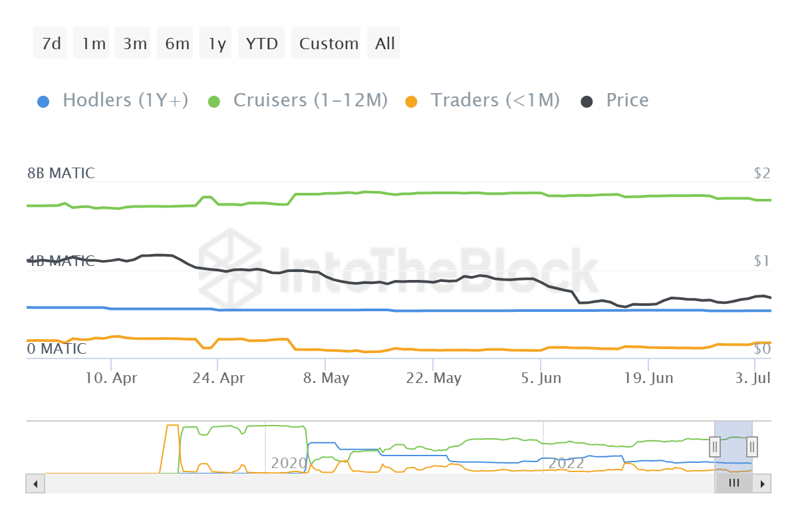This screenshot has width=798, height=532.
Task: Click the orange Traders legend dot
Action: coord(412,102)
